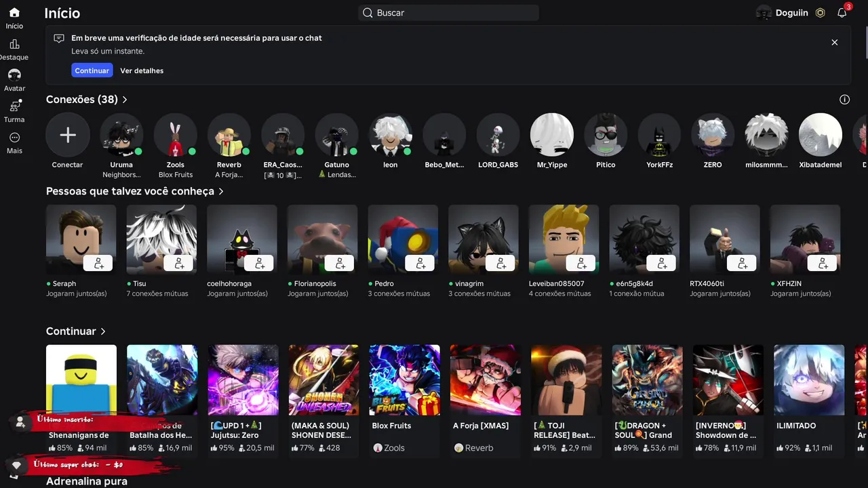The height and width of the screenshot is (488, 868).
Task: Open ZERO's connection avatar
Action: click(713, 135)
